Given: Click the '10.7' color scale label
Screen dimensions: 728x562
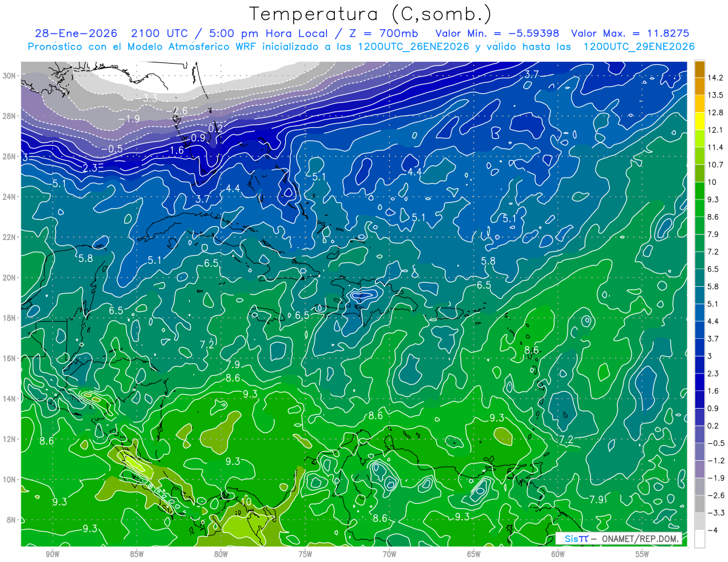Looking at the screenshot, I should tap(715, 165).
